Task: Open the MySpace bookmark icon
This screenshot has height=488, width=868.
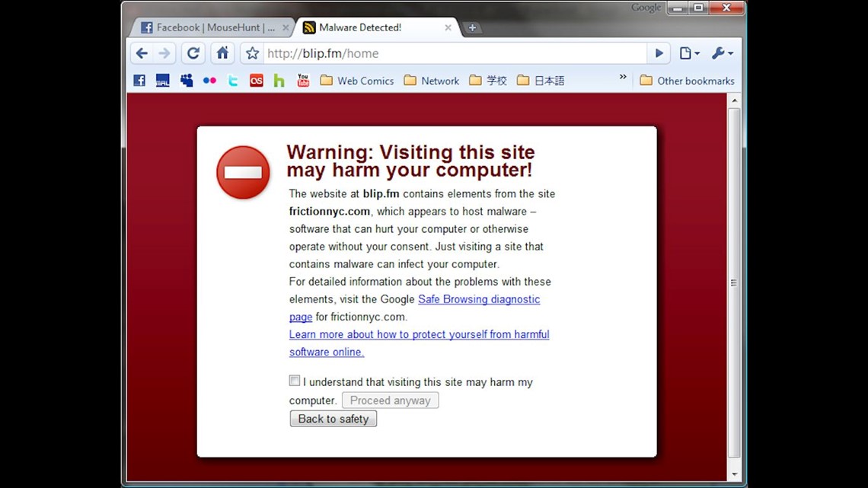Action: (x=187, y=81)
